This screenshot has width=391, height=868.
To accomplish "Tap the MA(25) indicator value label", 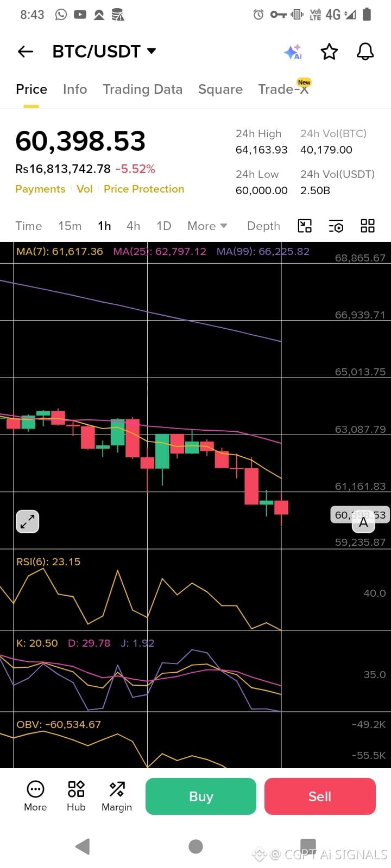I will pyautogui.click(x=160, y=252).
